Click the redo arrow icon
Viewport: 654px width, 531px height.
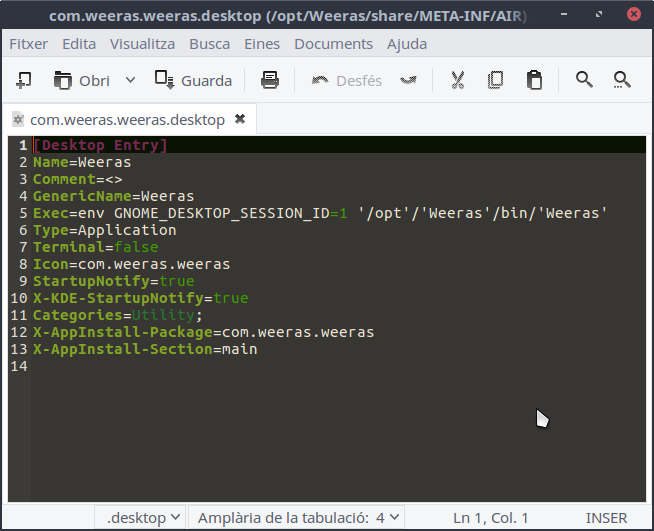[x=408, y=80]
